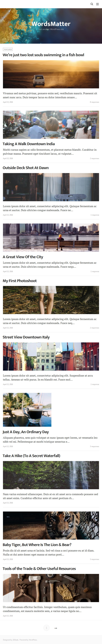Screen dimensions: 102x644
Task: Click the baby tiger thumbnail image
Action: (51, 525)
